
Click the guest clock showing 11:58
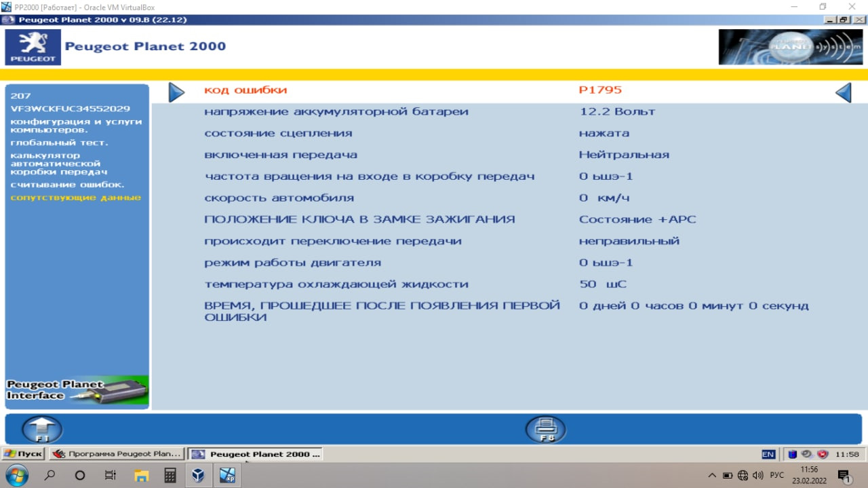coord(848,454)
